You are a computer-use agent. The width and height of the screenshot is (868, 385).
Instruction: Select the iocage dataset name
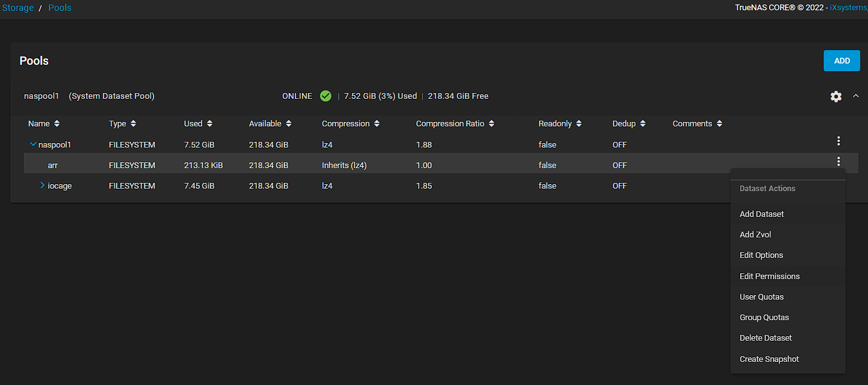60,186
